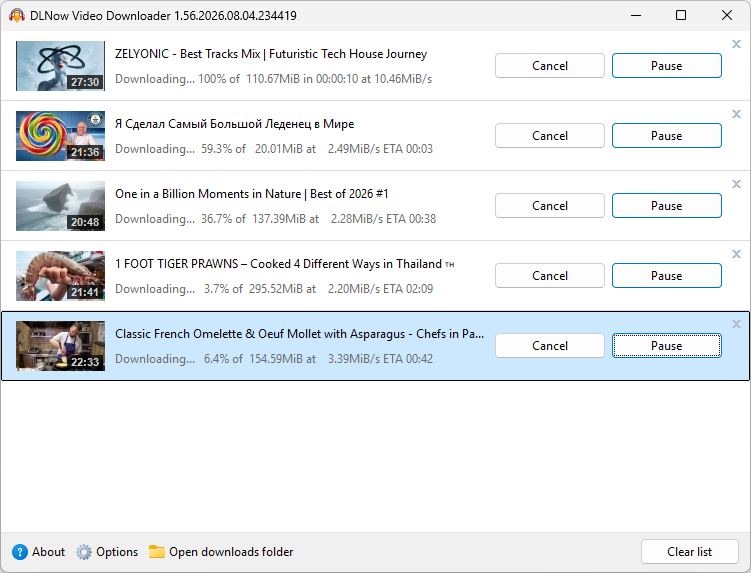Click the About question-mark icon

click(20, 552)
